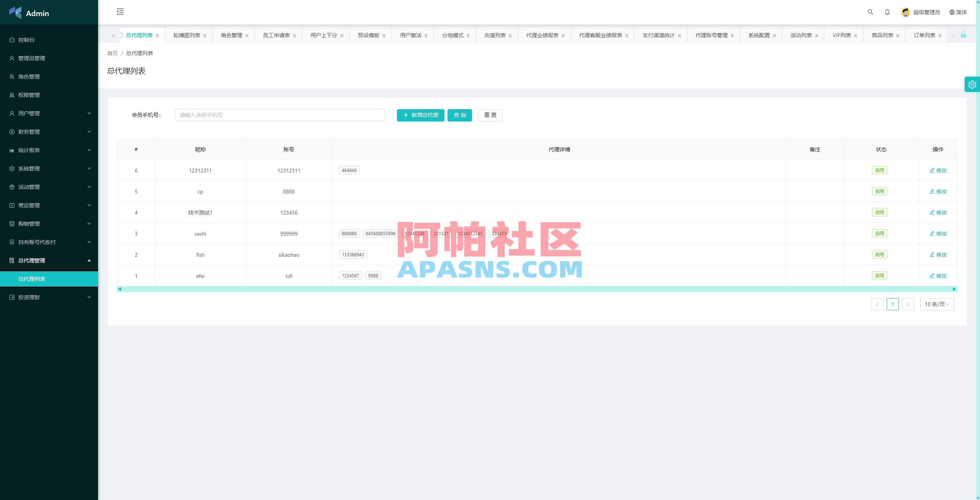This screenshot has width=980, height=500.
Task: Toggle 启用 status for account 8888
Action: click(x=879, y=191)
